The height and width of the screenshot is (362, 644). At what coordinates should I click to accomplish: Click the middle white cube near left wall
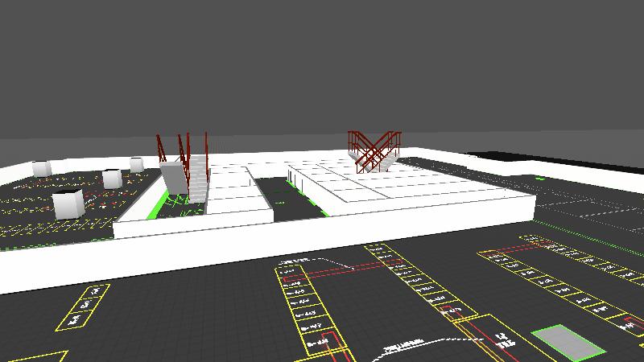pyautogui.click(x=112, y=178)
